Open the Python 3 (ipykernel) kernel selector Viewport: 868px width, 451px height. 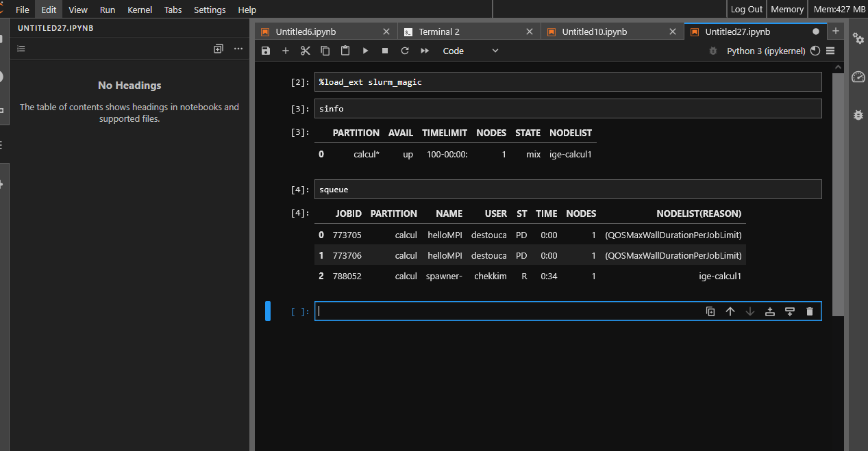pyautogui.click(x=766, y=51)
